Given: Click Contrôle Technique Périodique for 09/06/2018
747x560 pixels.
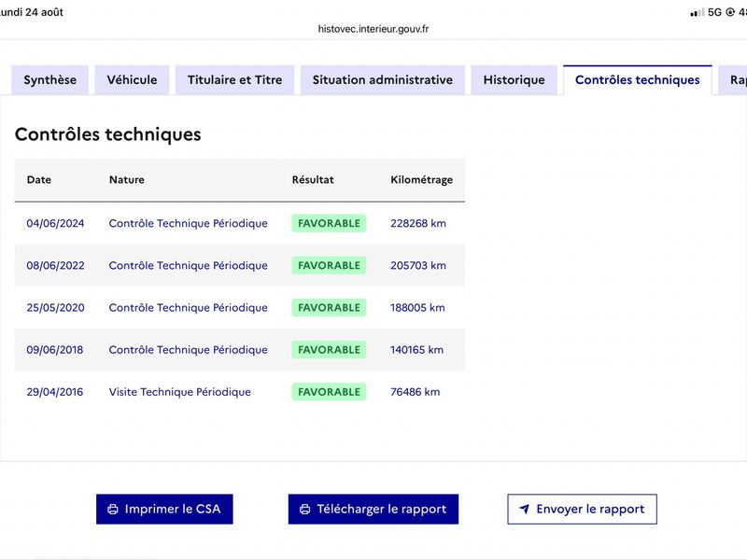Looking at the screenshot, I should 189,349.
